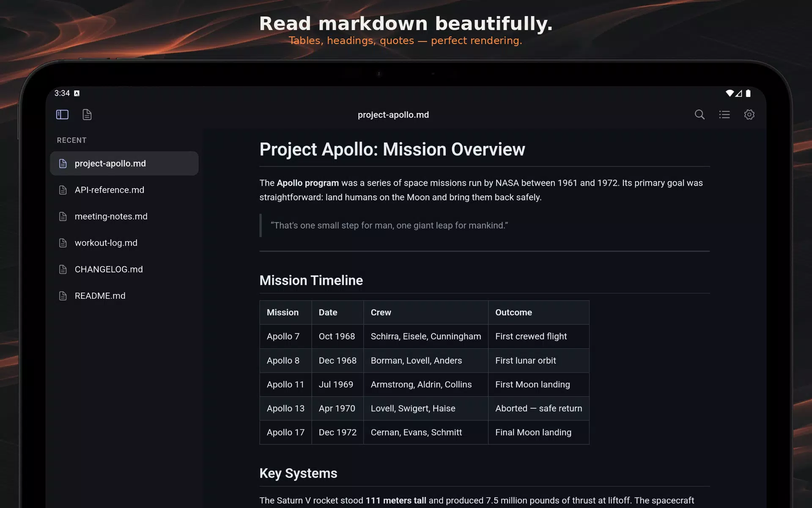This screenshot has width=812, height=508.
Task: Tap the keyboard indicator in status bar
Action: (77, 93)
